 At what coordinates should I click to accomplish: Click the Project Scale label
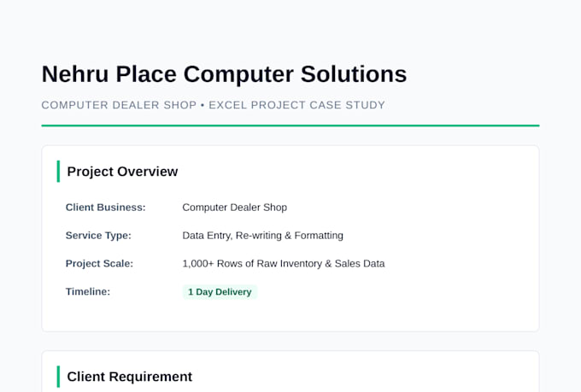[x=99, y=263]
